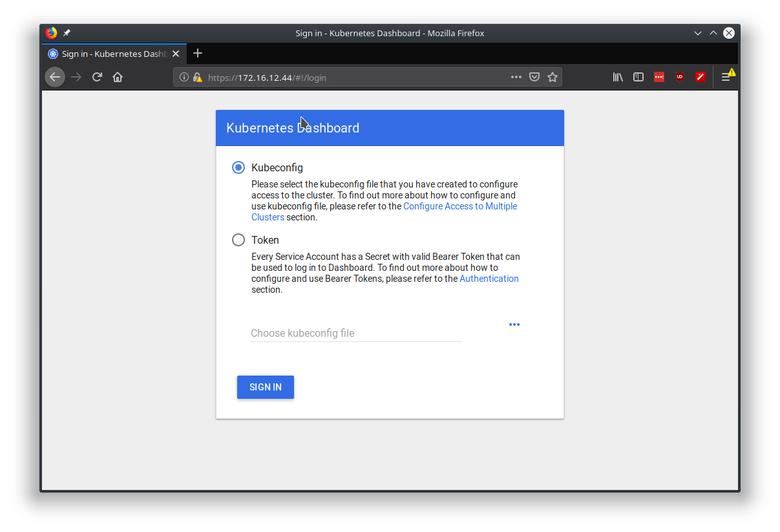780x532 pixels.
Task: Show site information icon in address bar
Action: [x=184, y=77]
